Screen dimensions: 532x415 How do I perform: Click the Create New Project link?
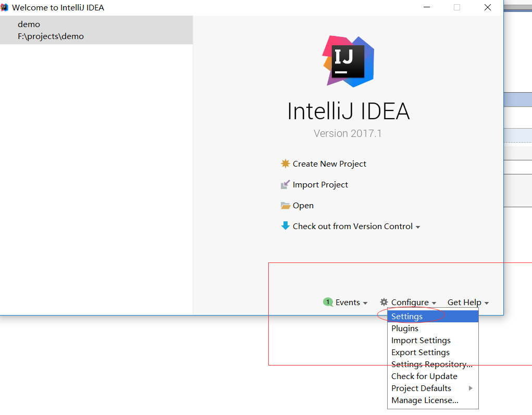click(329, 164)
